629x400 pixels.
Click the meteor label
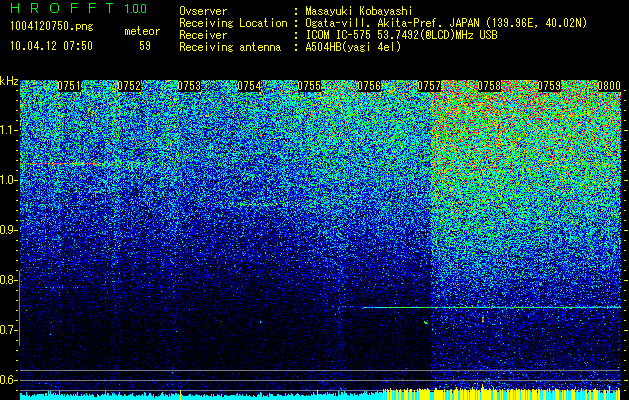click(142, 31)
